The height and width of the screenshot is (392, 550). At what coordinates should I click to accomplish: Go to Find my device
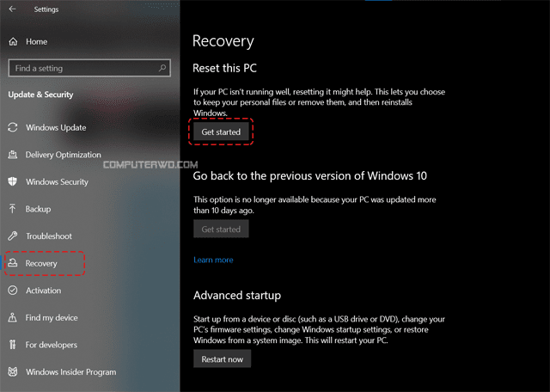[52, 317]
